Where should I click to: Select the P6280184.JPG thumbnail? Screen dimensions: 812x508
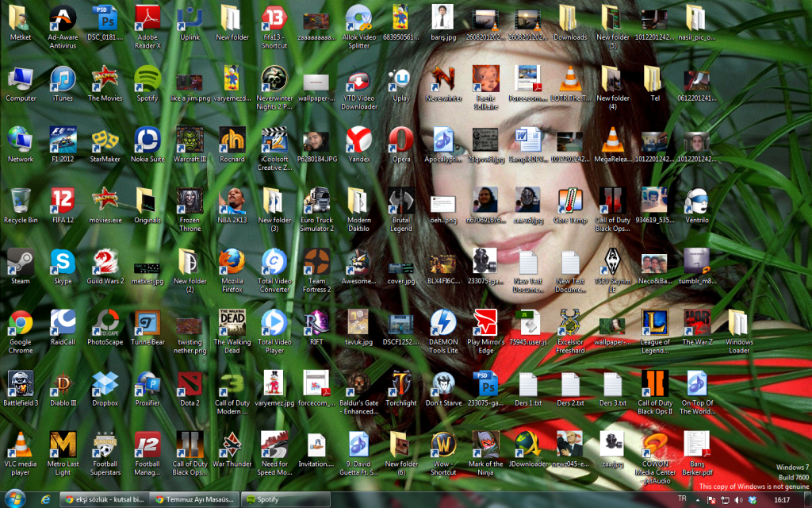pyautogui.click(x=316, y=140)
